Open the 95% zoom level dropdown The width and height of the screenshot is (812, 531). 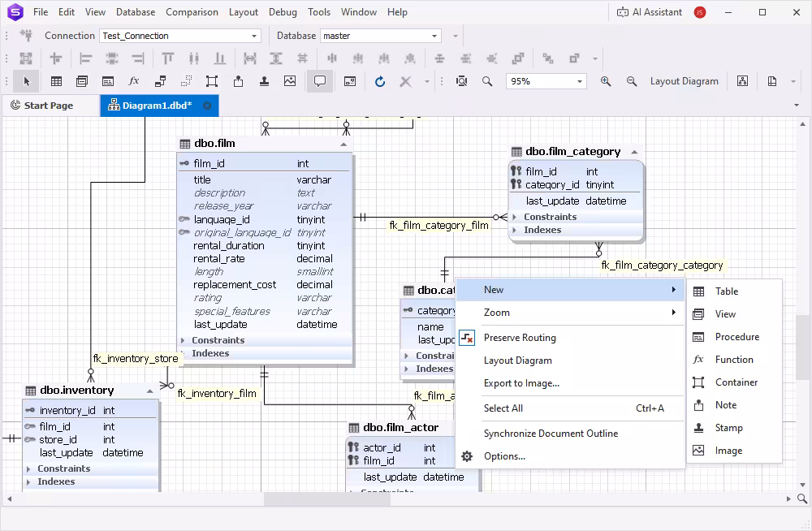580,81
